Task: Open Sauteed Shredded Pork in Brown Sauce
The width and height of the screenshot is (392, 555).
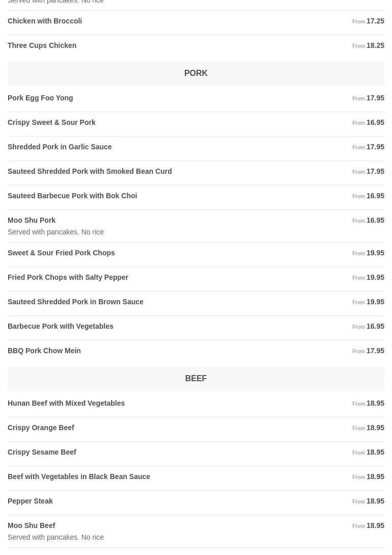Action: (75, 302)
